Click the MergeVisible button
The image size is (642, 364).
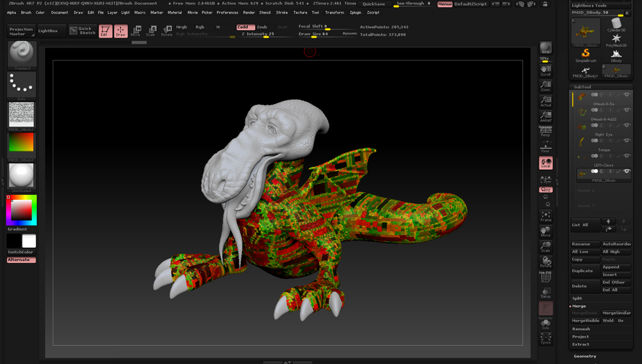586,321
